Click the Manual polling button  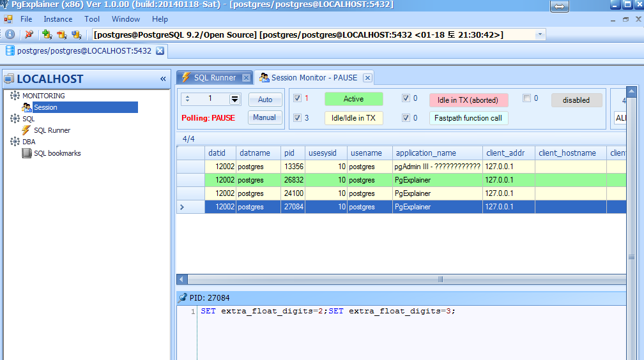click(264, 117)
